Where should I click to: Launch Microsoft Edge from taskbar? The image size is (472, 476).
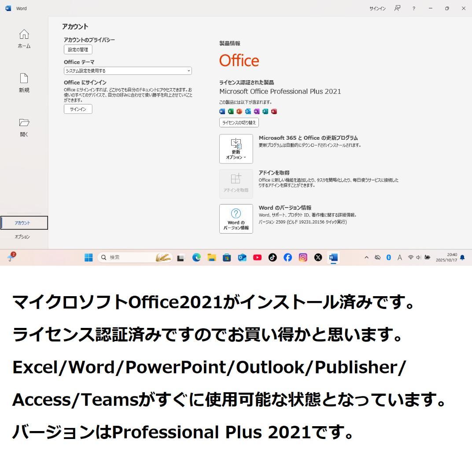pos(196,257)
